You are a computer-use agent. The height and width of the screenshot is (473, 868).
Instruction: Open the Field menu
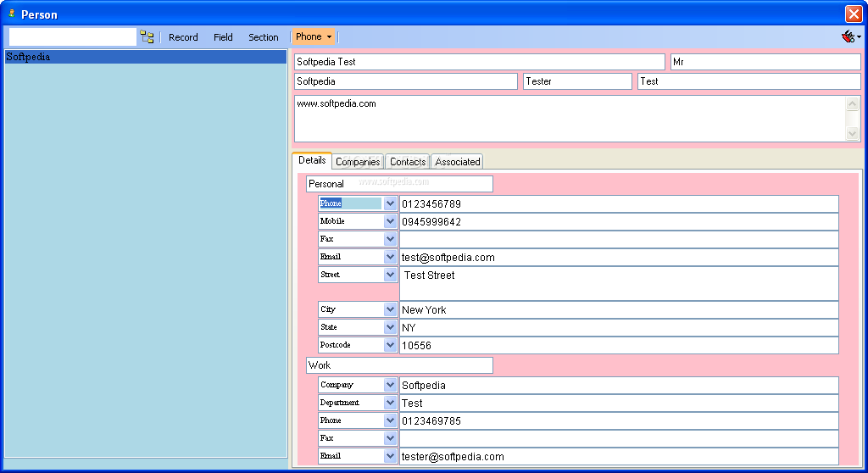[223, 37]
